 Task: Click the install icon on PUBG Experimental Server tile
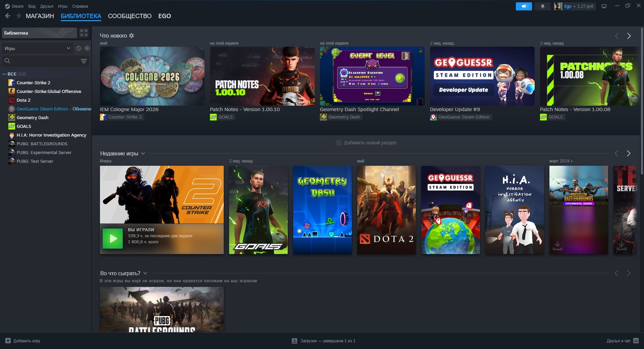[x=557, y=246]
